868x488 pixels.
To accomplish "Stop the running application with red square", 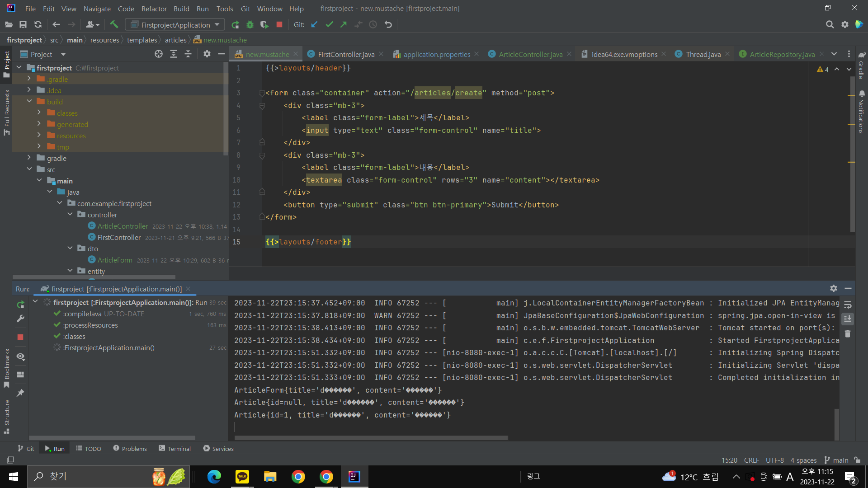I will click(x=279, y=24).
